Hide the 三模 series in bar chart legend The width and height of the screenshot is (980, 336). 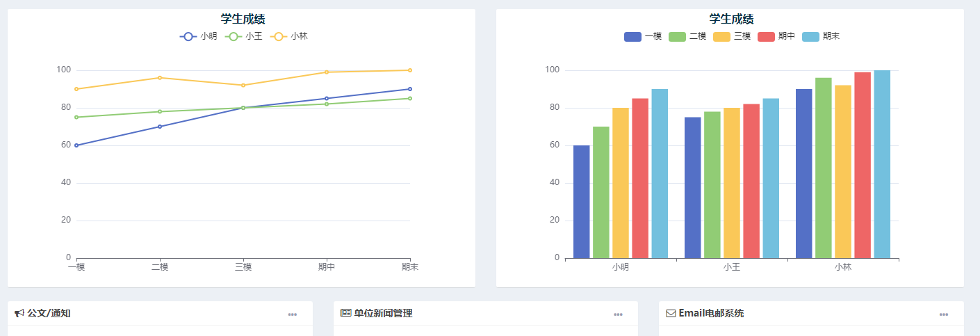click(x=732, y=36)
